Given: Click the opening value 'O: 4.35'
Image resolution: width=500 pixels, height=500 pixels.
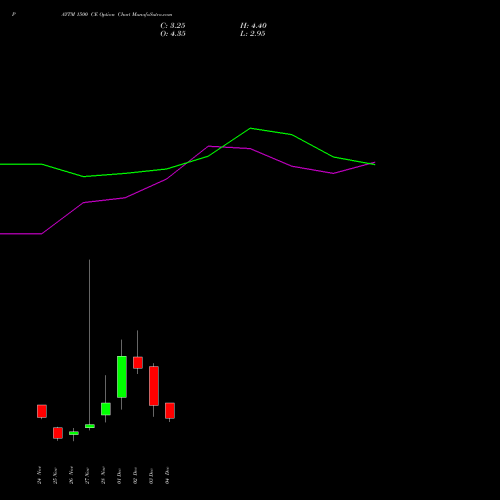Looking at the screenshot, I should pos(173,34).
